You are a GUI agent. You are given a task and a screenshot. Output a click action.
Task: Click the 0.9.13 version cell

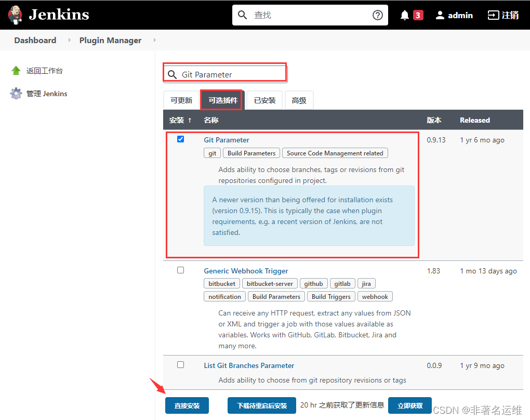[436, 140]
